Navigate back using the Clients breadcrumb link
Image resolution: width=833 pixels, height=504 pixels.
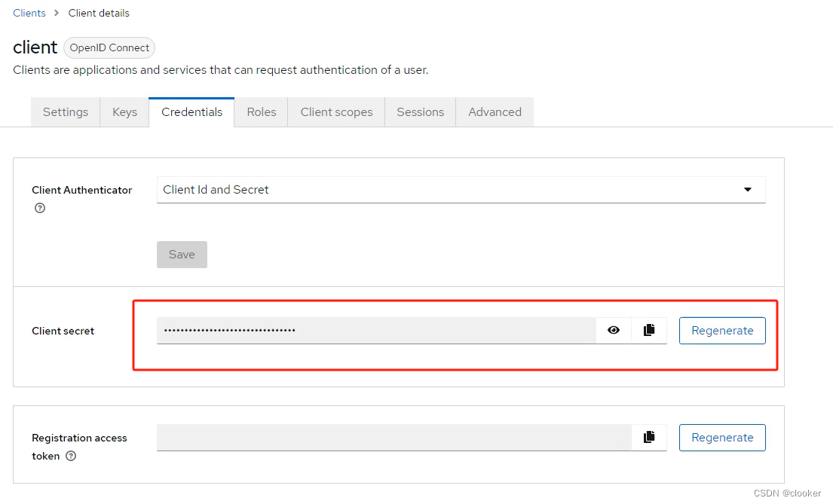click(29, 13)
